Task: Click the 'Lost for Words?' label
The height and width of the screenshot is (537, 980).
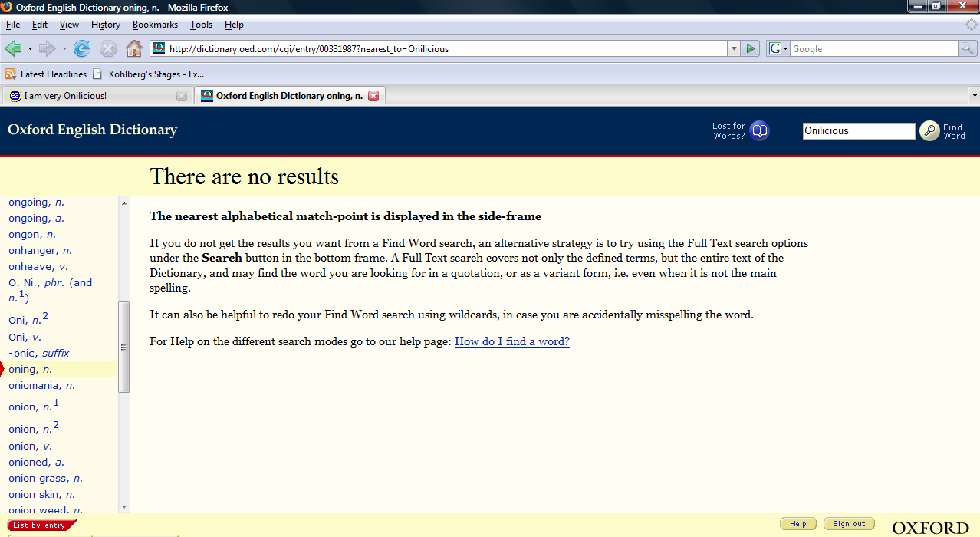Action: click(728, 131)
